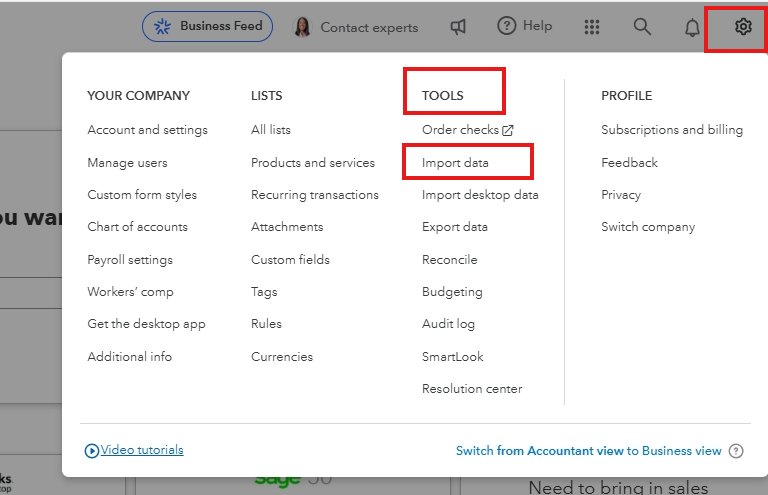Open the notifications bell
This screenshot has height=495, width=768.
click(692, 27)
